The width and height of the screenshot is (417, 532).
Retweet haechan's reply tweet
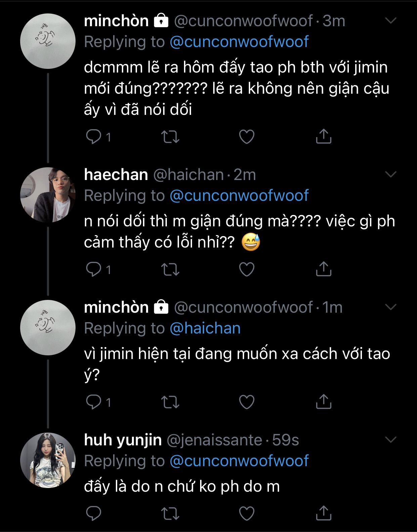[170, 269]
